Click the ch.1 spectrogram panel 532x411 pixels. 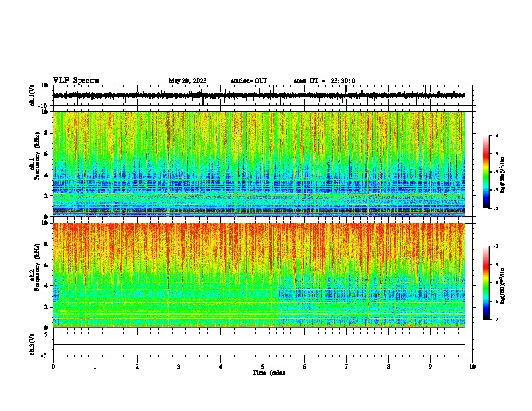click(259, 164)
